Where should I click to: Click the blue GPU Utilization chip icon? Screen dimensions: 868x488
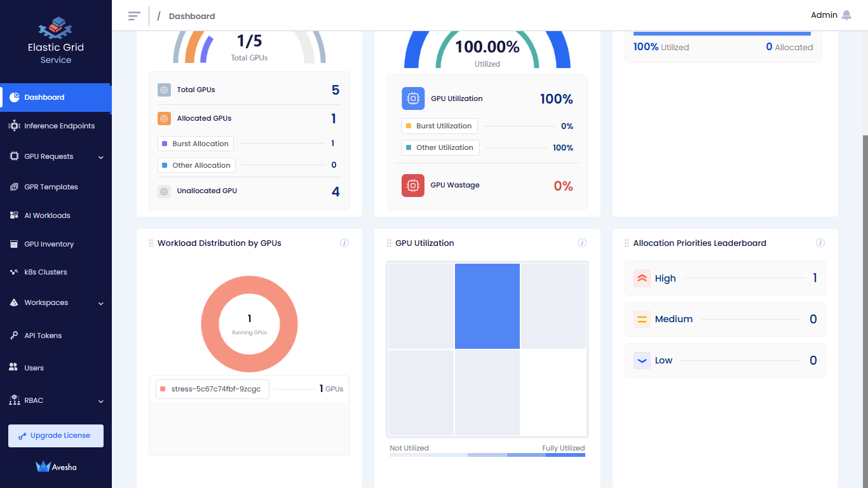coord(413,98)
